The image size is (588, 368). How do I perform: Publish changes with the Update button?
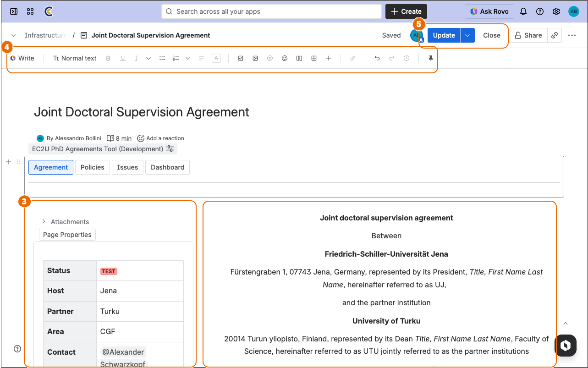[444, 35]
